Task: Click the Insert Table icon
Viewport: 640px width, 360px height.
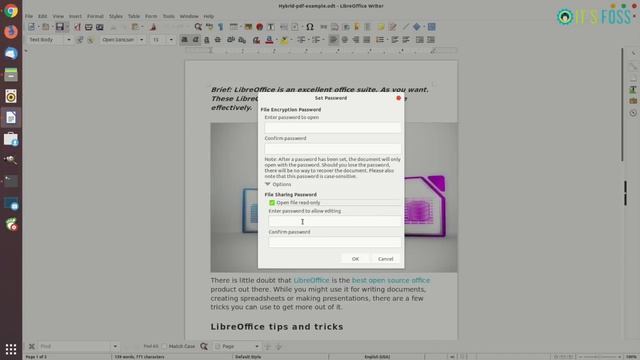Action: pyautogui.click(x=233, y=27)
